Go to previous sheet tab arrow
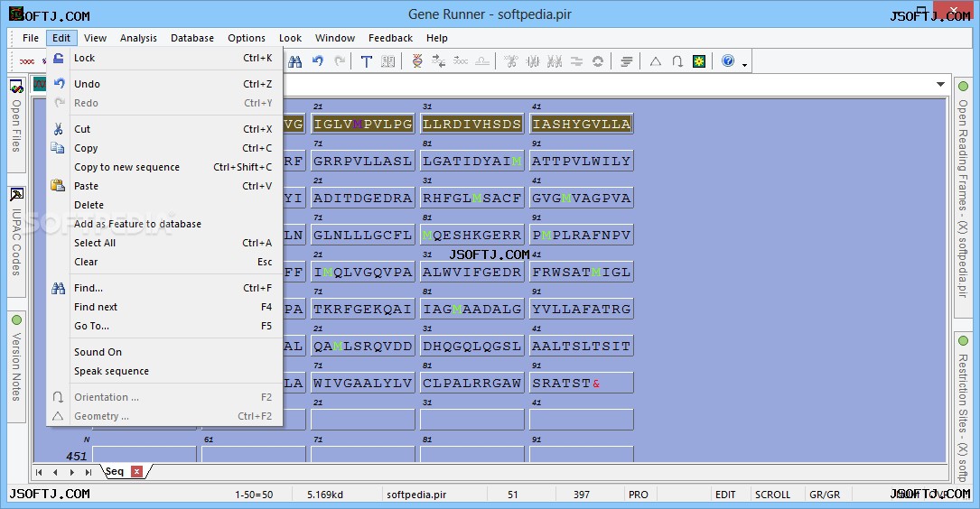980x509 pixels. (x=55, y=472)
